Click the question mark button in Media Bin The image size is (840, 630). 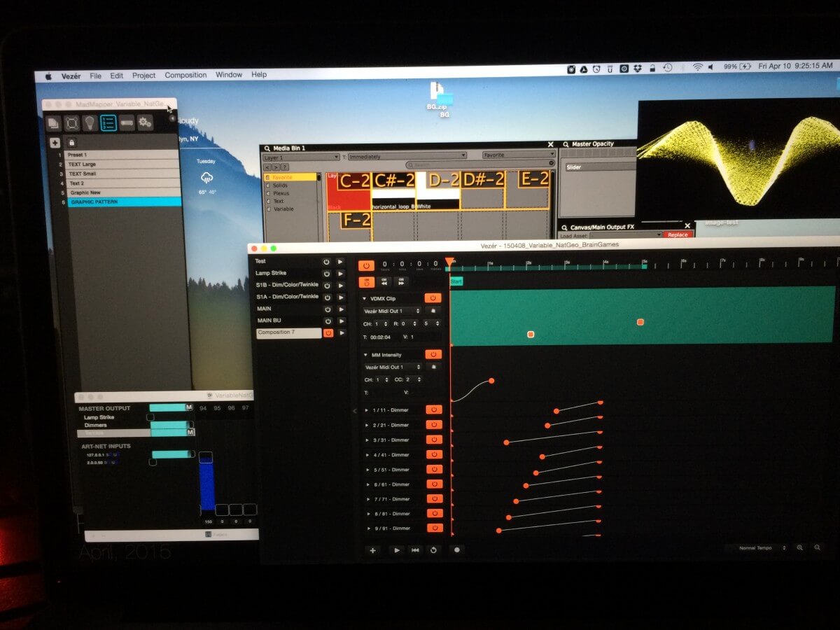pyautogui.click(x=284, y=167)
